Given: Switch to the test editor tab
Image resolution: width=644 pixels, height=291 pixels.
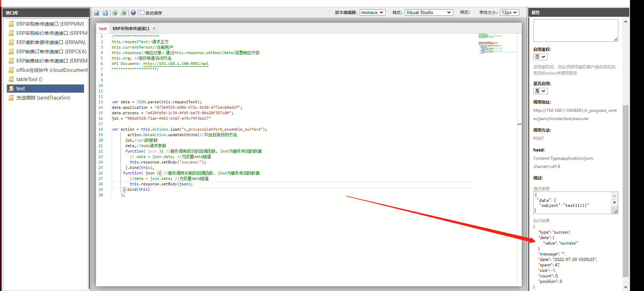Looking at the screenshot, I should coord(103,28).
